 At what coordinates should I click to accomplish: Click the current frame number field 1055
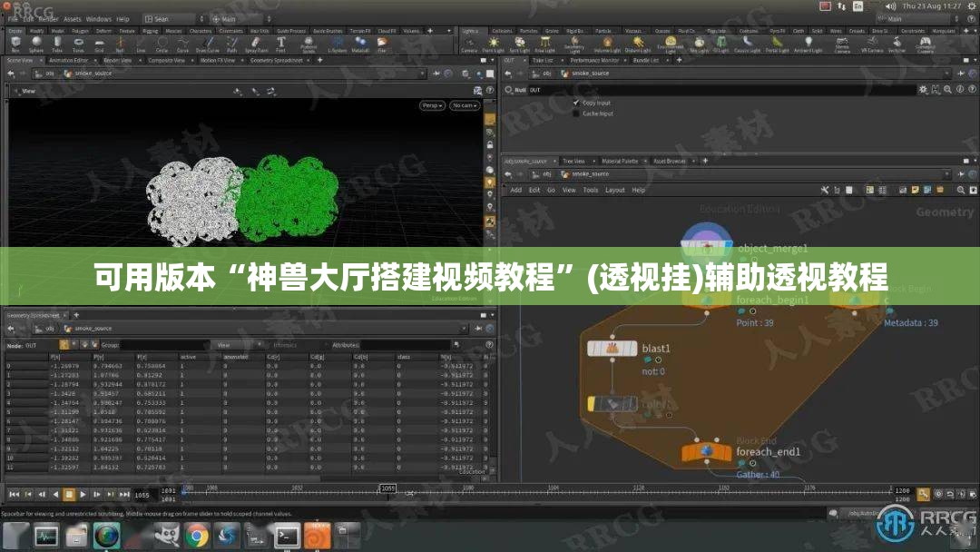coord(143,495)
